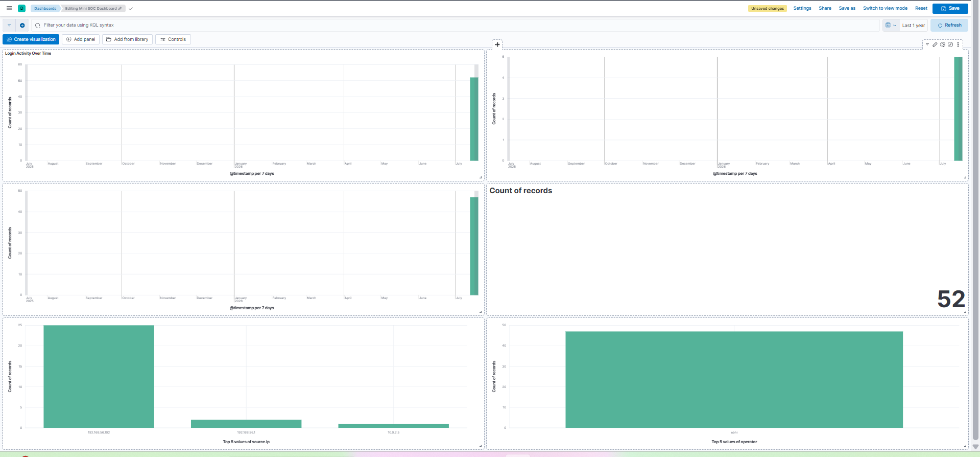Viewport: 980px width, 457px height.
Task: Edit the hovered panel's visualization with pencil icon
Action: pyautogui.click(x=935, y=44)
